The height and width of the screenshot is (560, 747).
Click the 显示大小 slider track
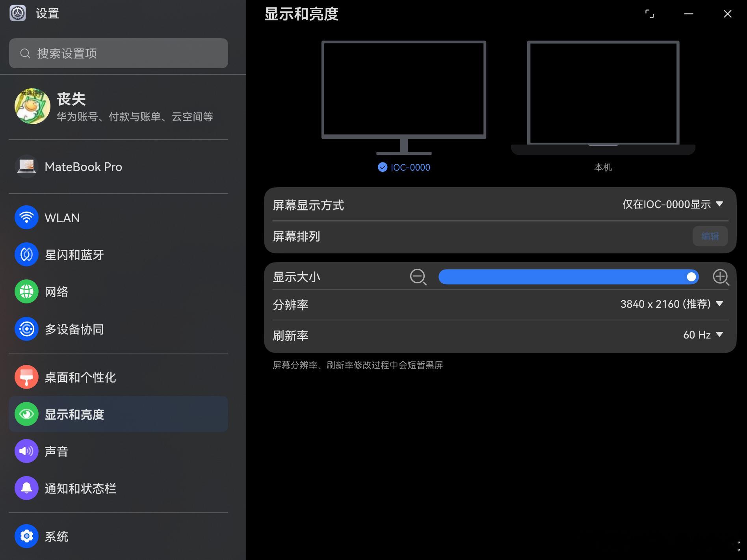(x=569, y=277)
